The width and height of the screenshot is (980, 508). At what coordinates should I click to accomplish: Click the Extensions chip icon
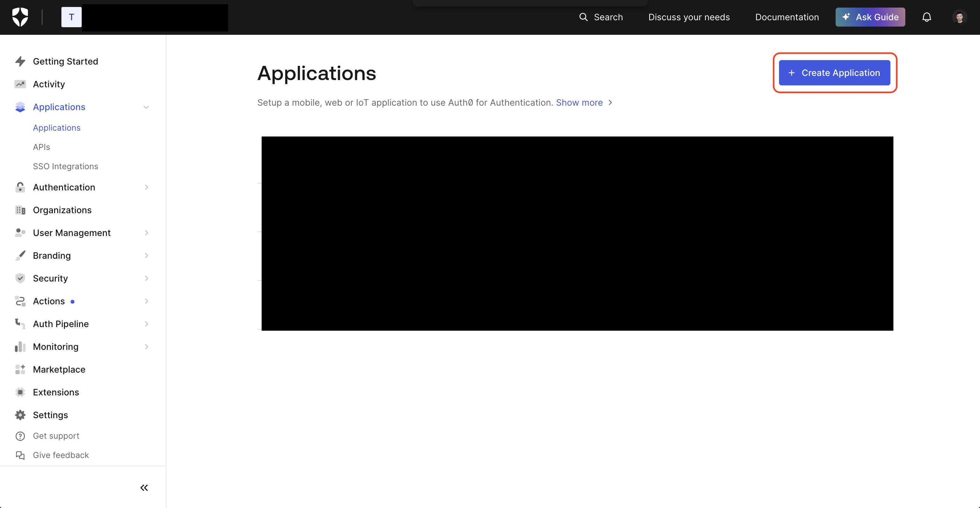tap(20, 392)
